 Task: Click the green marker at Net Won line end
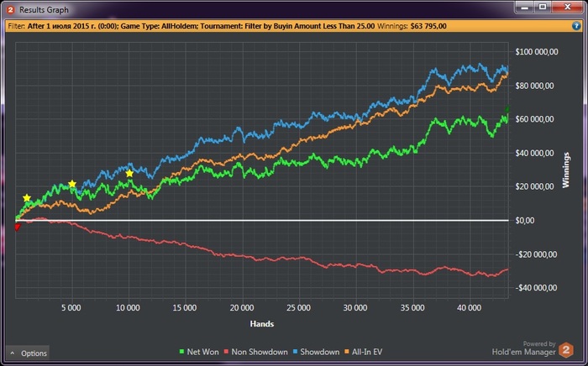(x=507, y=109)
